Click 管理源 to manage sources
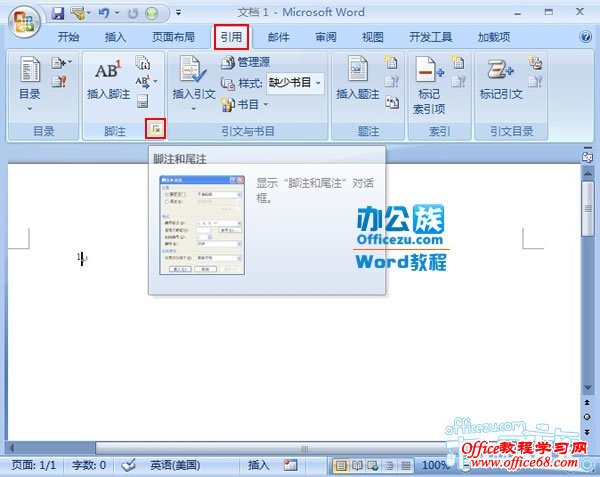 246,62
